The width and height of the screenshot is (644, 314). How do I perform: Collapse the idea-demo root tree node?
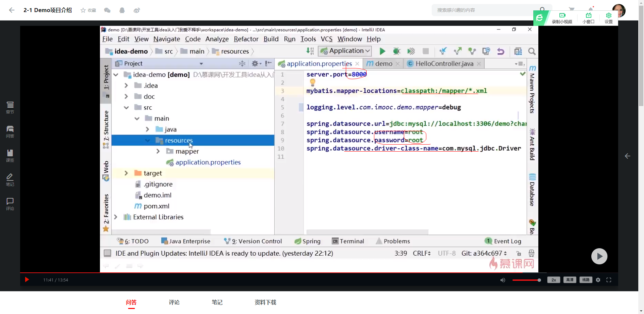(x=116, y=74)
